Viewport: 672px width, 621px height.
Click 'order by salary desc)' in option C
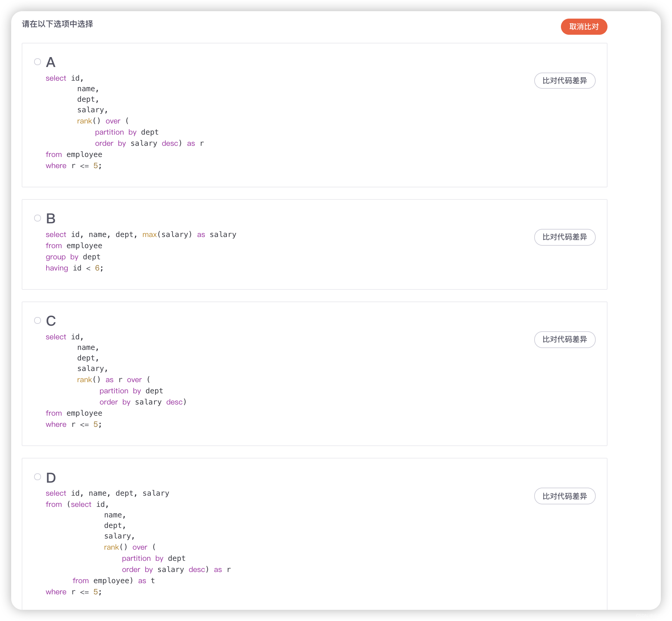(x=143, y=402)
